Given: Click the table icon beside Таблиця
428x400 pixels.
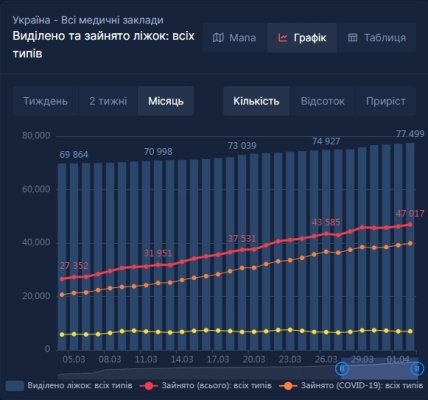Looking at the screenshot, I should click(x=352, y=38).
